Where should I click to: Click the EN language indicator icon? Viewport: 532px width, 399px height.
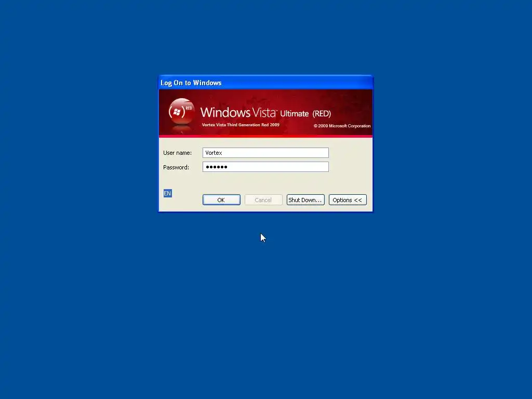click(168, 193)
